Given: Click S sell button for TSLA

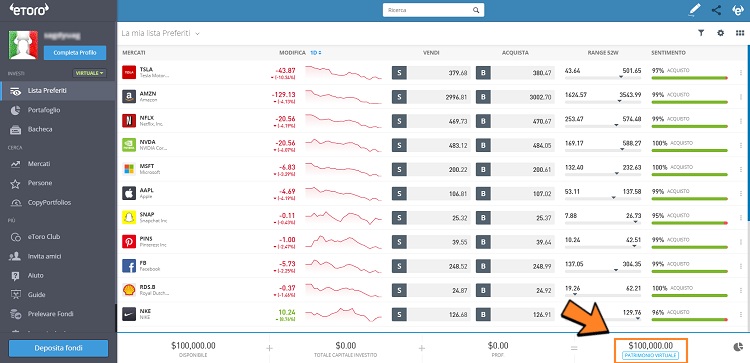Looking at the screenshot, I should [x=399, y=73].
